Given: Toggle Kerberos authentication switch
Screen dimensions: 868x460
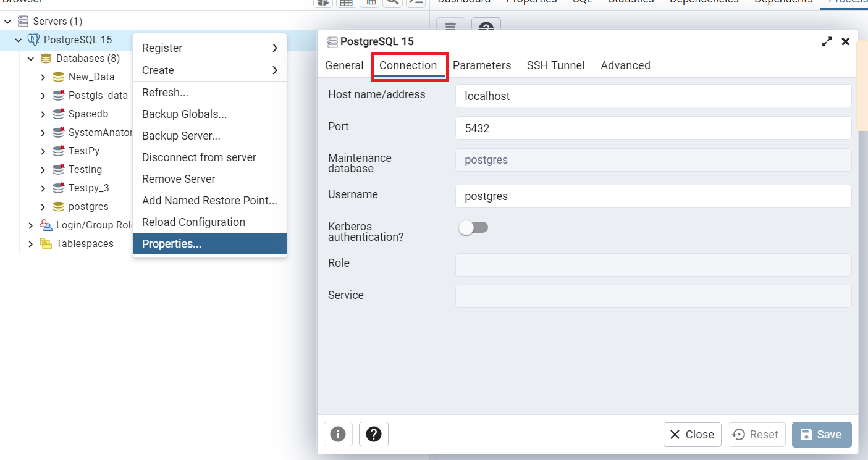Looking at the screenshot, I should click(x=473, y=228).
